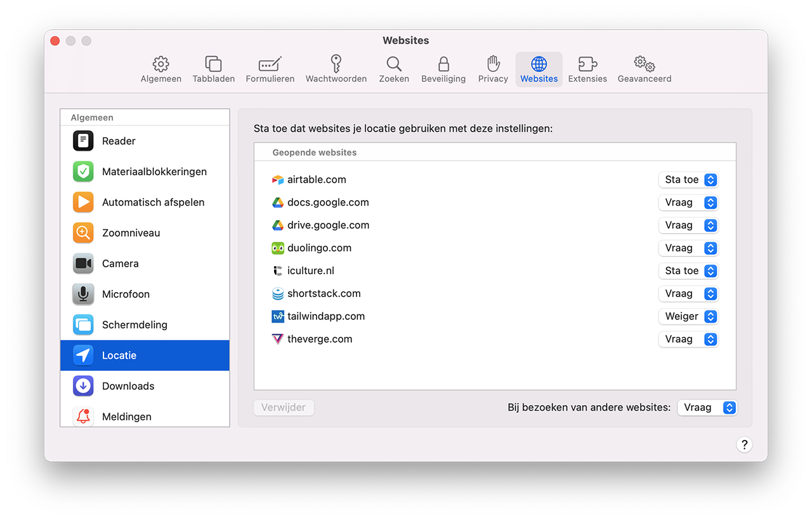Select the Automatisch afspelen play icon
The width and height of the screenshot is (812, 520).
tap(83, 202)
